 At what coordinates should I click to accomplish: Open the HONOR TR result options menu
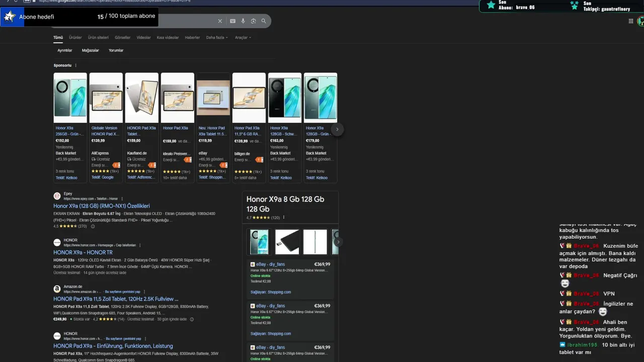coord(140,245)
